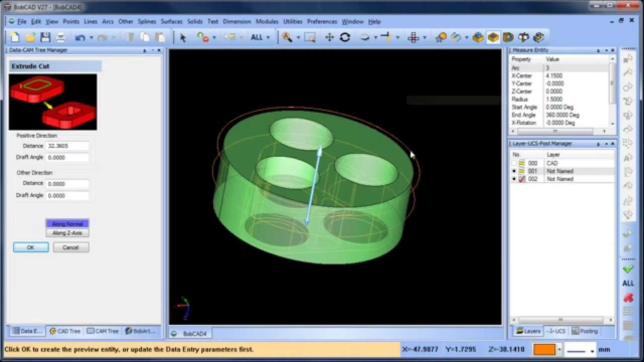Toggle visibility checkbox of layer 000 CAD
This screenshot has width=644, height=362.
[x=514, y=163]
